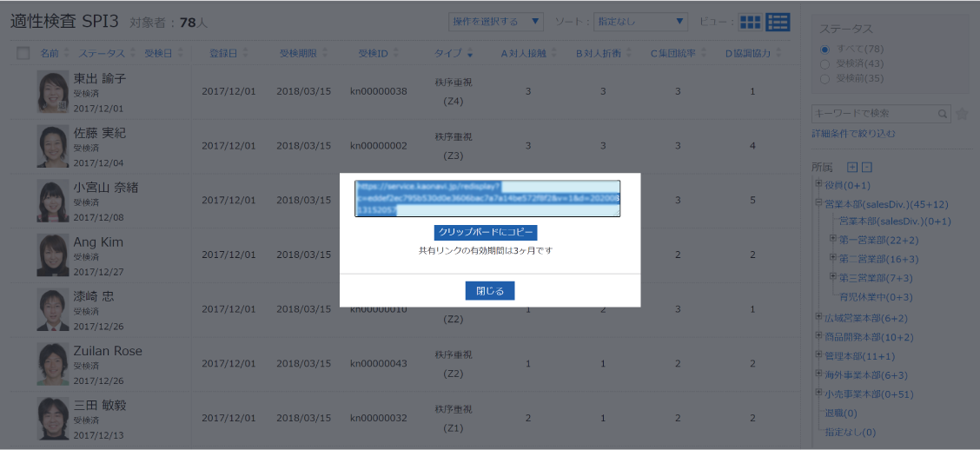This screenshot has height=450, width=980.
Task: Click the 閉じる button in dialog
Action: 490,291
